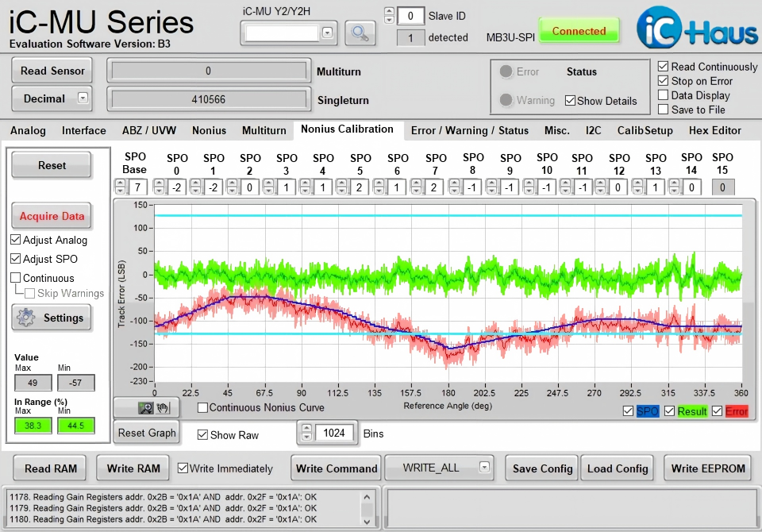Open Settings with the gear icon

pyautogui.click(x=52, y=318)
